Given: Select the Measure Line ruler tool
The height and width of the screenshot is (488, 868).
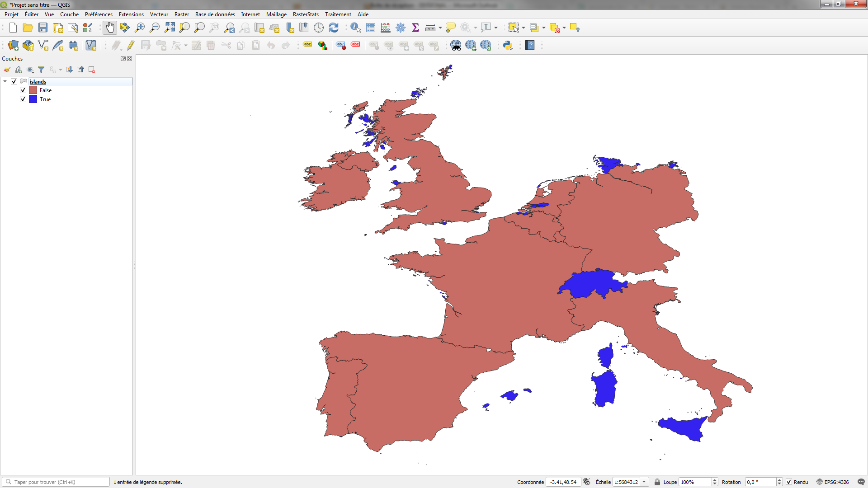Looking at the screenshot, I should (430, 28).
